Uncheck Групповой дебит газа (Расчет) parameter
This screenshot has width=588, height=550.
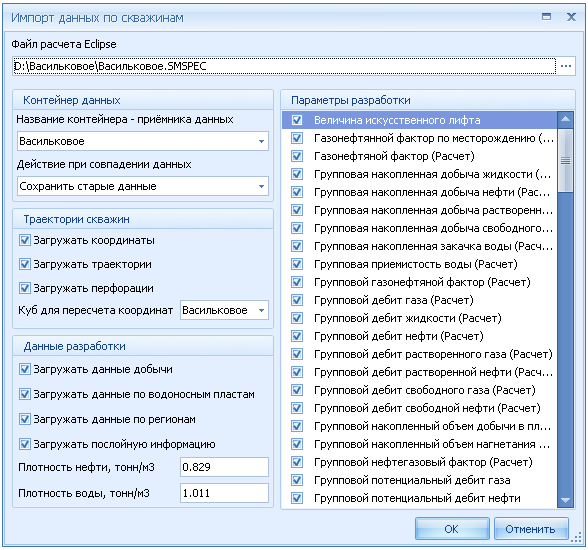click(x=297, y=300)
